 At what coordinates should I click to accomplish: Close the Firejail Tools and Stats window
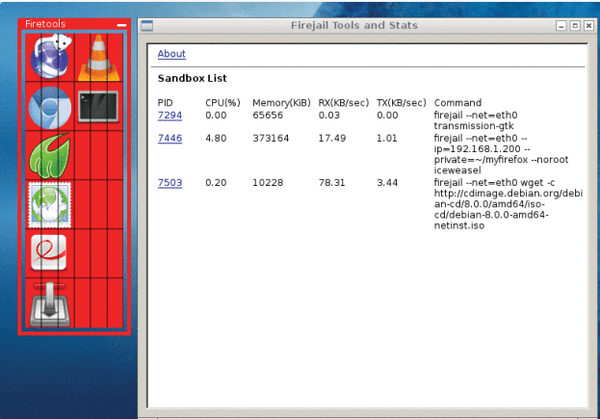coord(588,25)
